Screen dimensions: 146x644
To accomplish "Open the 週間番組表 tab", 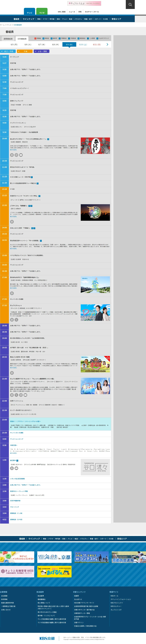I will (8, 39).
